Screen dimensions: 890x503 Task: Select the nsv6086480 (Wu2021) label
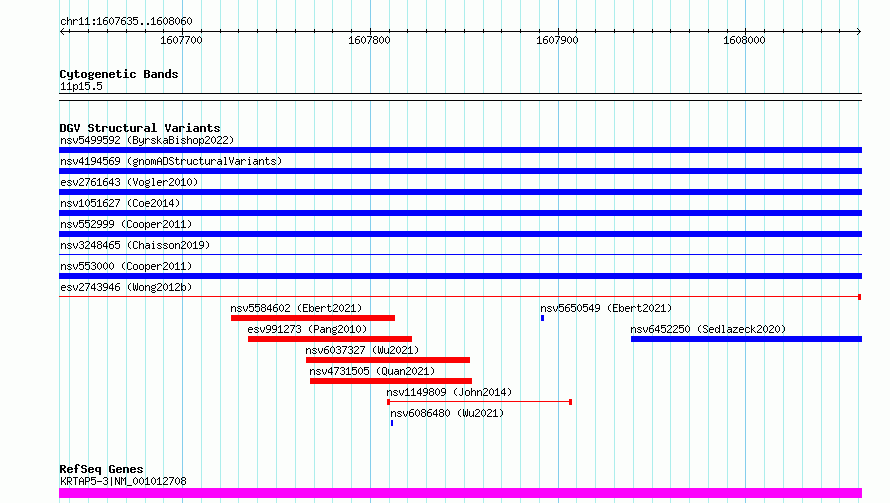coord(447,413)
